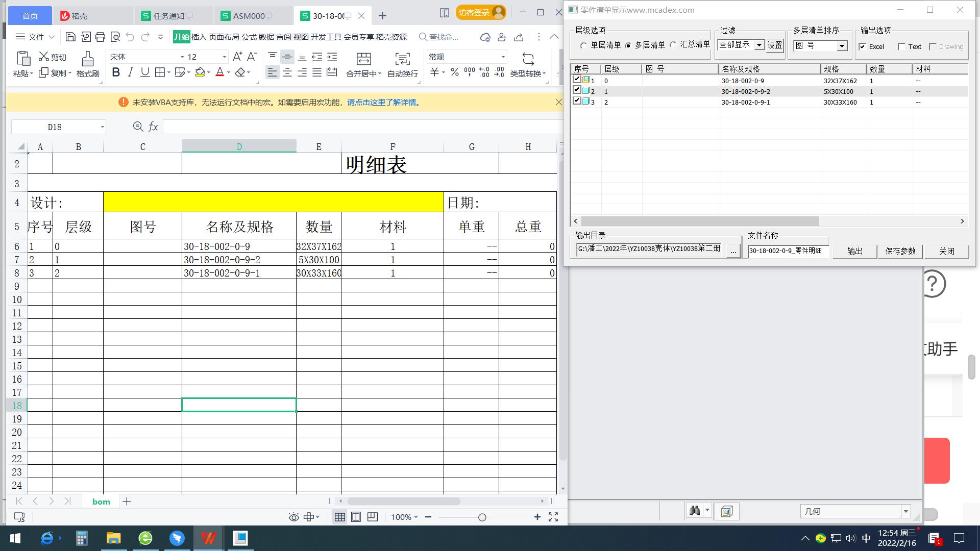
Task: Toggle Bold formatting button
Action: coord(116,72)
